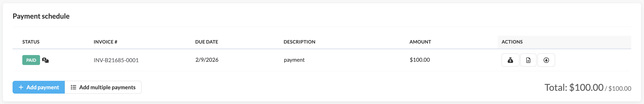Click the Payment schedule heading
The image size is (644, 104).
(41, 16)
